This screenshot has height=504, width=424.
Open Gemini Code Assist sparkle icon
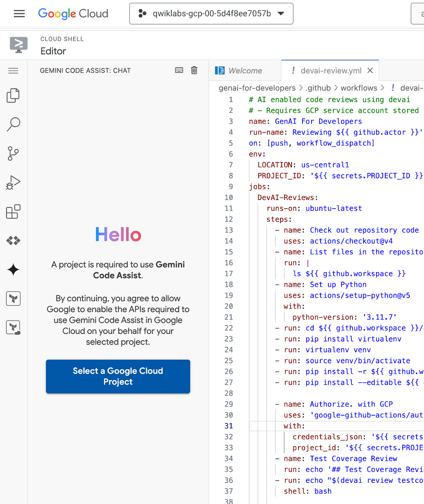(x=13, y=270)
